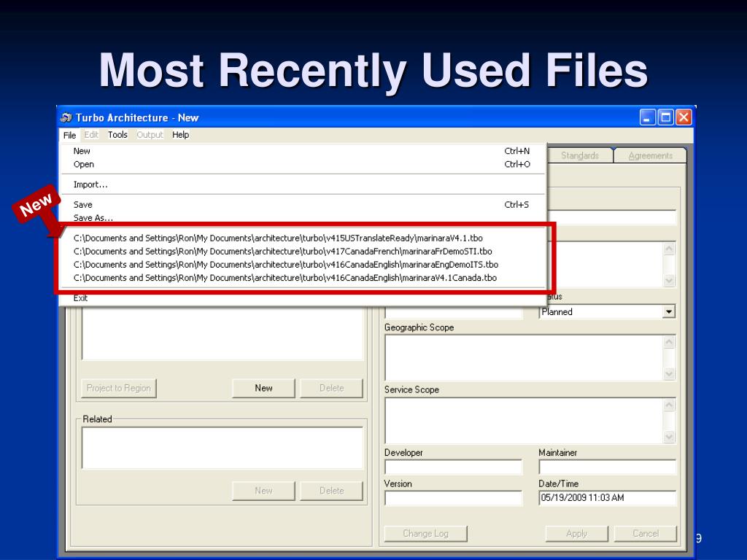This screenshot has width=747, height=560.
Task: Click Save in the File menu
Action: pyautogui.click(x=302, y=205)
